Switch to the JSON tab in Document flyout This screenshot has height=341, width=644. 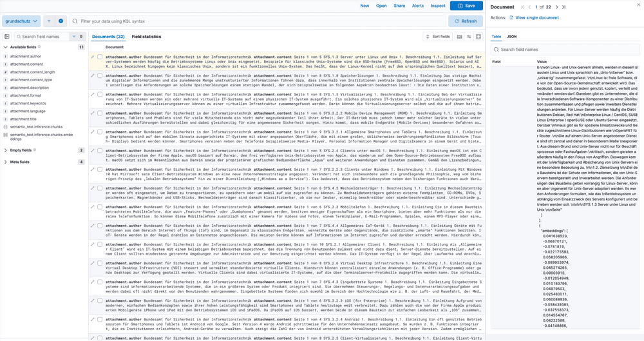coord(511,37)
